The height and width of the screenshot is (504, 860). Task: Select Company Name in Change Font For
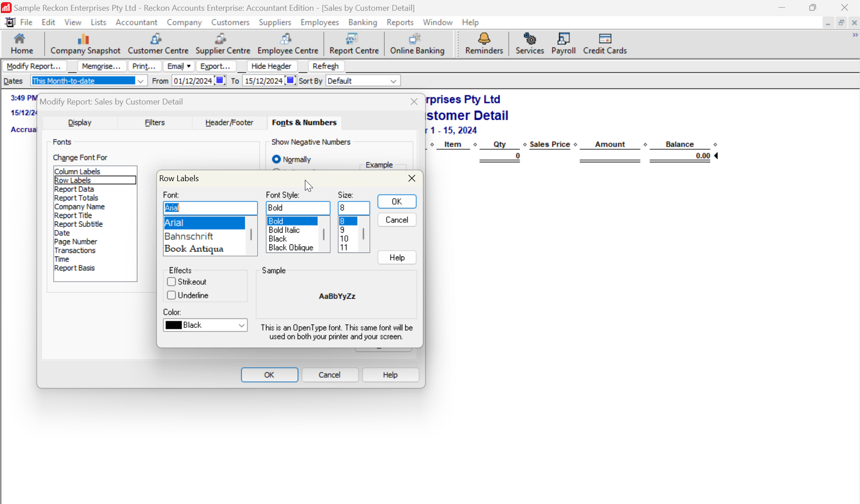(x=95, y=207)
